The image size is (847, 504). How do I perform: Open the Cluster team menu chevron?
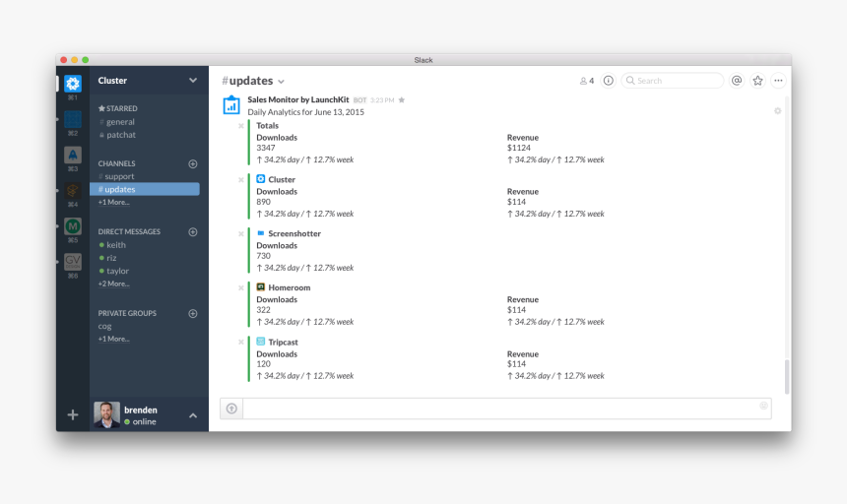(x=193, y=81)
